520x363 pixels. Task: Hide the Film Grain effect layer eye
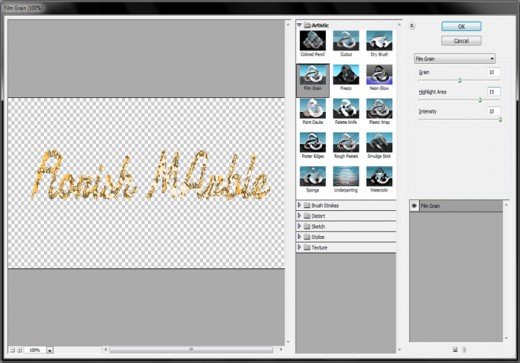coord(414,206)
